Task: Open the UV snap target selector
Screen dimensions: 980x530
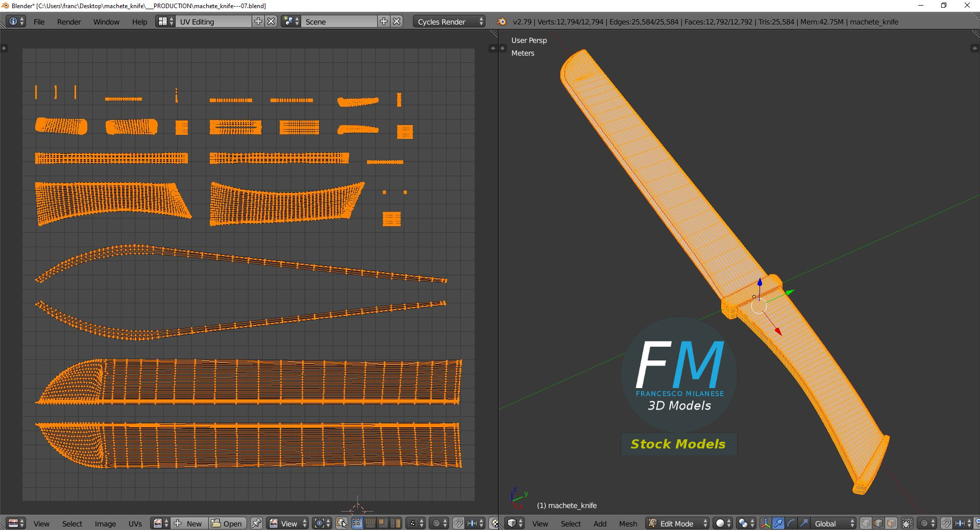Action: [x=475, y=523]
